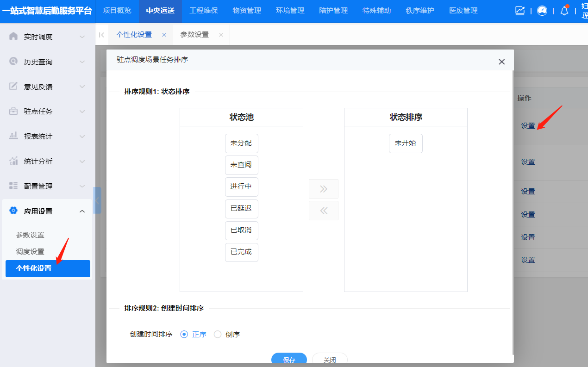Open the 物资管理 top menu

point(247,11)
